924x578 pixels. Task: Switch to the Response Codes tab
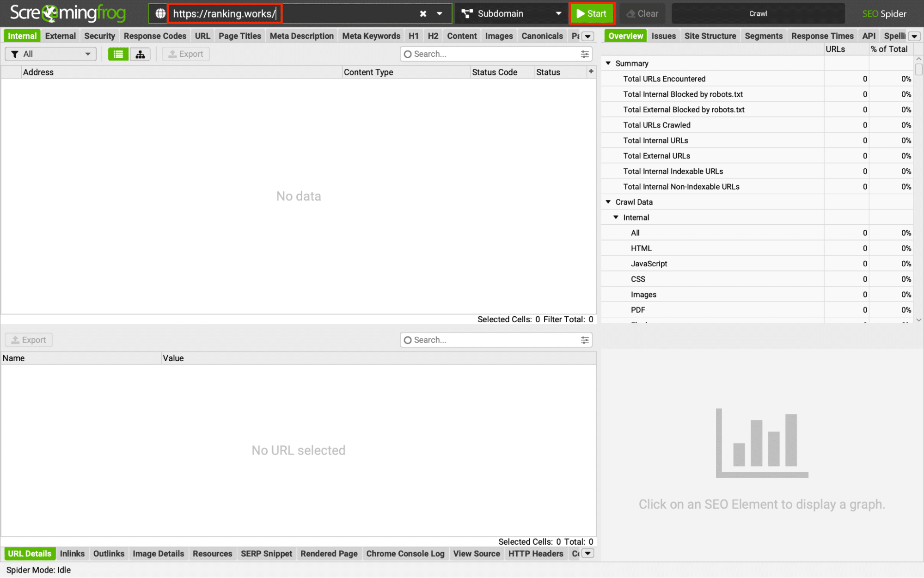pyautogui.click(x=155, y=36)
